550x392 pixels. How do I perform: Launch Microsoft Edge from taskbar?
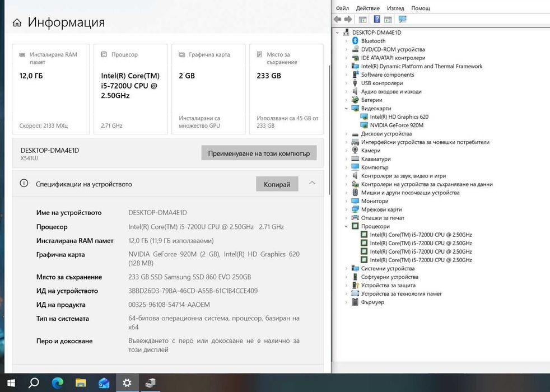pyautogui.click(x=57, y=383)
